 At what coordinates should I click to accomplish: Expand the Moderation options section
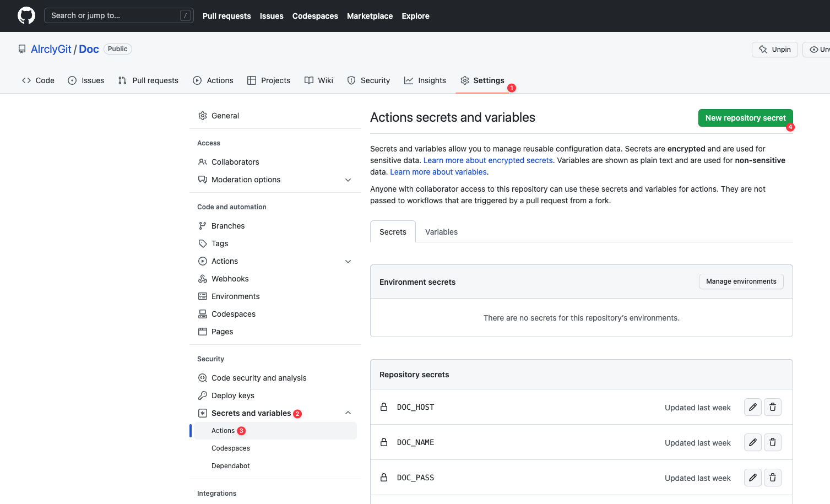pos(348,180)
